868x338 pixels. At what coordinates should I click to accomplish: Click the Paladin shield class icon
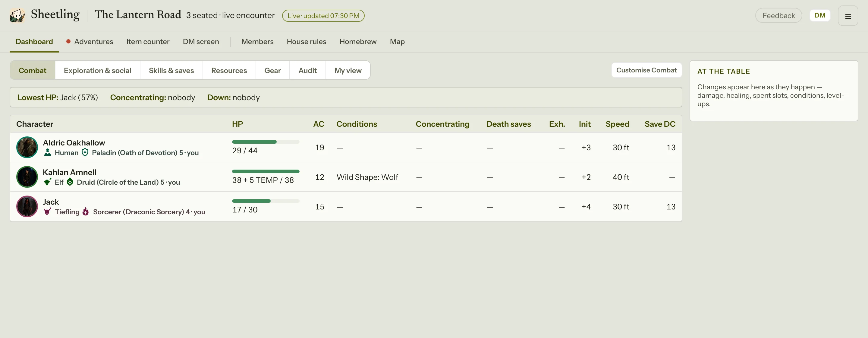[85, 152]
